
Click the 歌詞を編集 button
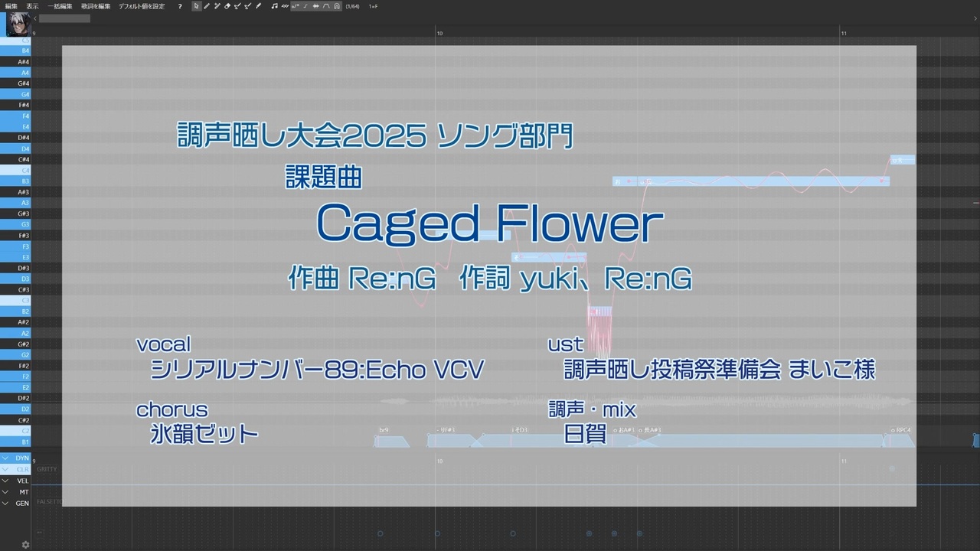click(96, 6)
